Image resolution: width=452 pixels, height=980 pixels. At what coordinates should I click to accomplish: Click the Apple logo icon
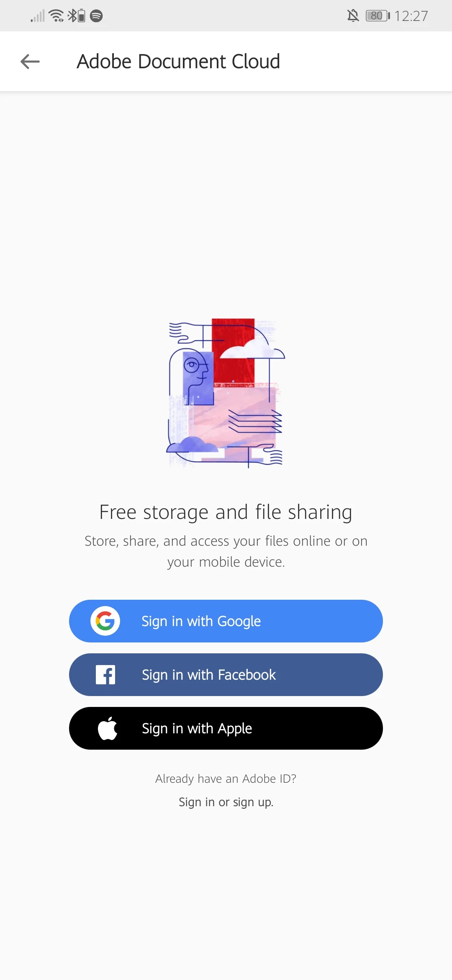pyautogui.click(x=108, y=728)
